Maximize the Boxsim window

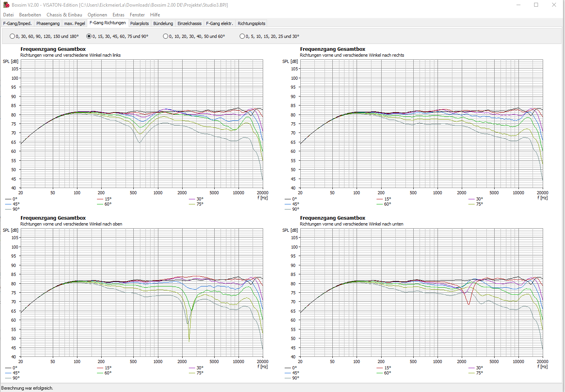536,5
